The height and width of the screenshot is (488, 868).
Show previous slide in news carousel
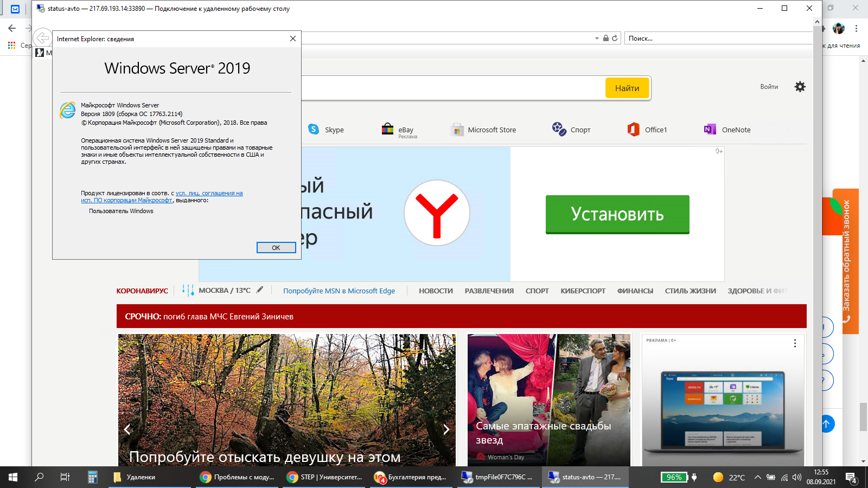coord(127,429)
